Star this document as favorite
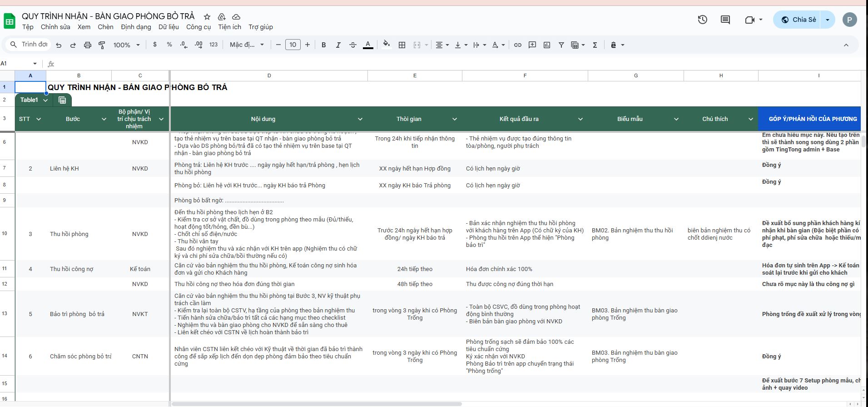The height and width of the screenshot is (407, 868). [x=207, y=17]
